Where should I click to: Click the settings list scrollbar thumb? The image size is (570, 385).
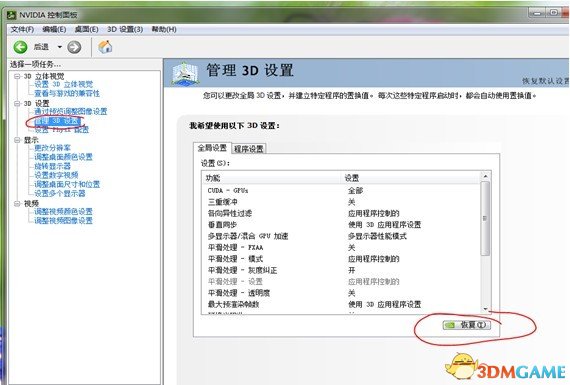pos(485,218)
